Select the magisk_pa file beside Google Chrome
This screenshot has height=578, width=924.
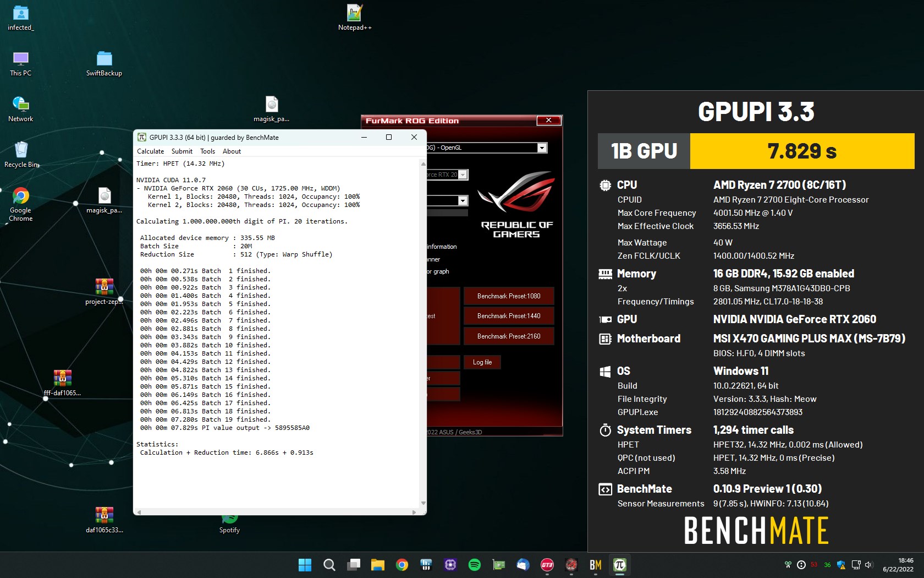[x=104, y=200]
